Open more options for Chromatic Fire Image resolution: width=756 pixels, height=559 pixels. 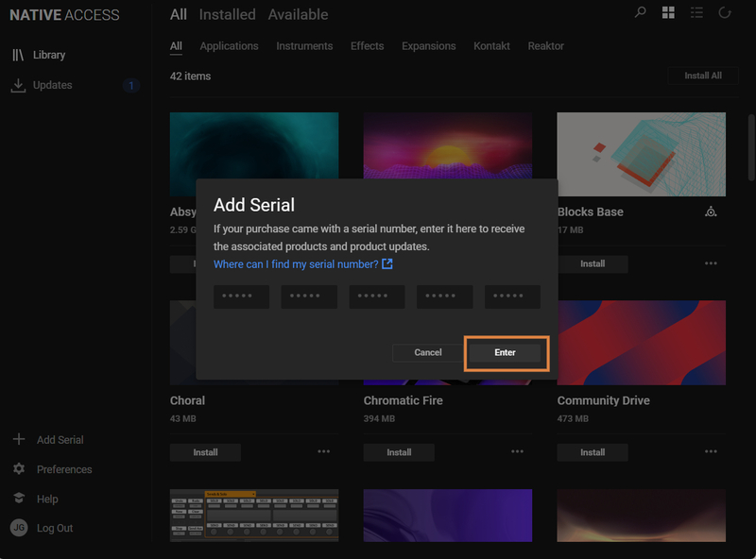(x=517, y=451)
